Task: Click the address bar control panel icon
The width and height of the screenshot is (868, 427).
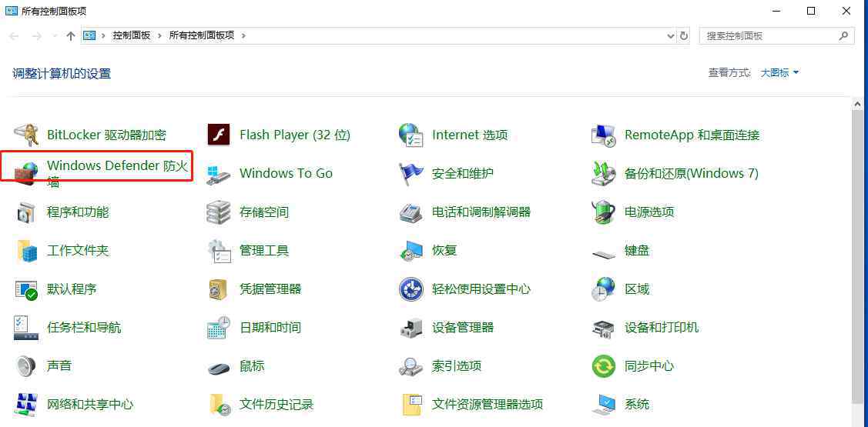Action: (x=89, y=35)
